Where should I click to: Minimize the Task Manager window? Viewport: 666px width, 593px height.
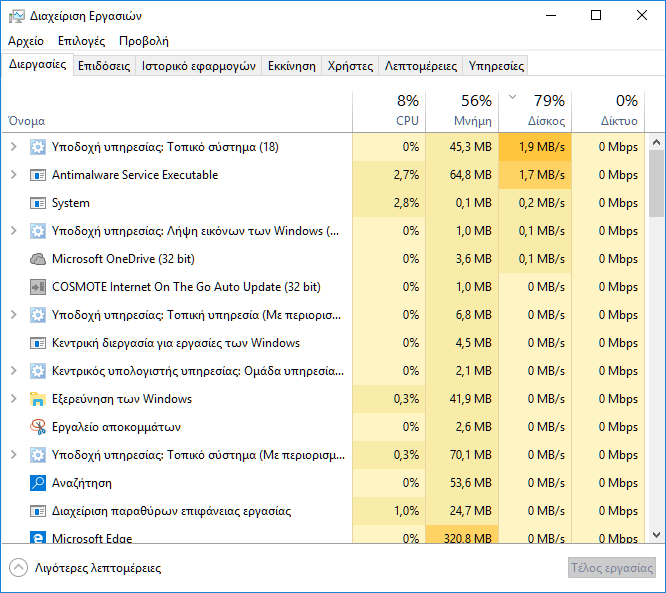[x=551, y=16]
